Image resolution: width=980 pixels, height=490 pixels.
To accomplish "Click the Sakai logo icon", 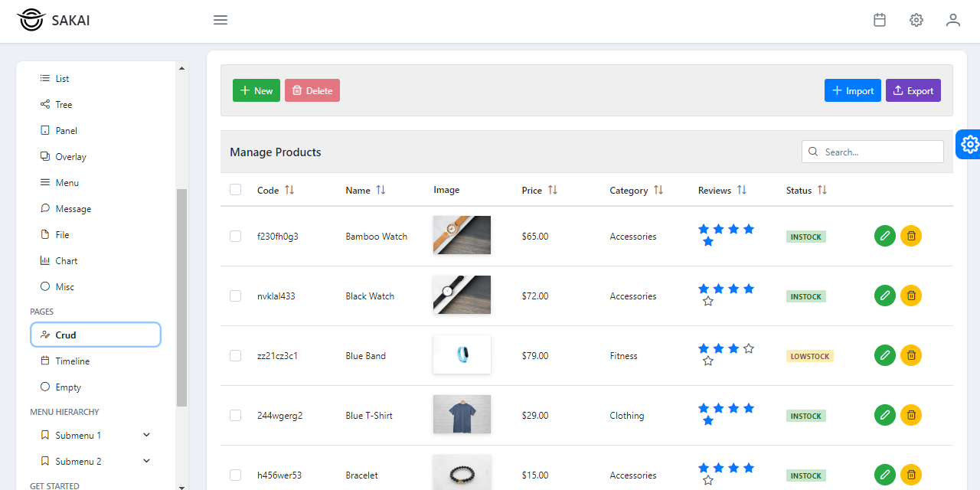I will click(x=31, y=20).
